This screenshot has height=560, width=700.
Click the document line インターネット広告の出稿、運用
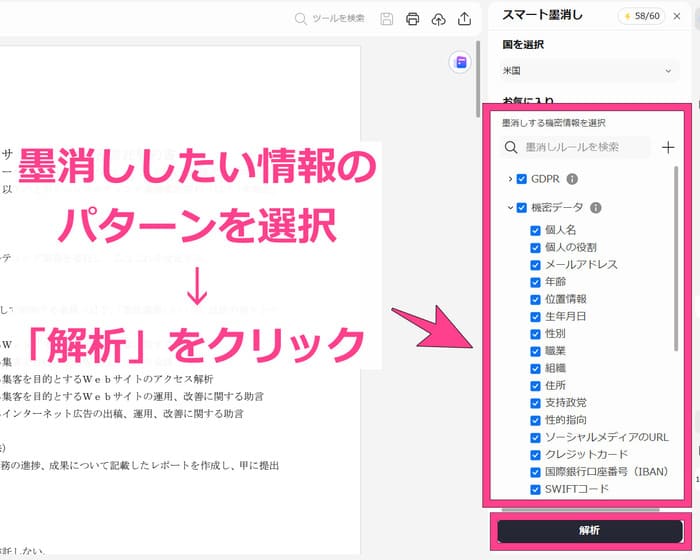pyautogui.click(x=122, y=414)
